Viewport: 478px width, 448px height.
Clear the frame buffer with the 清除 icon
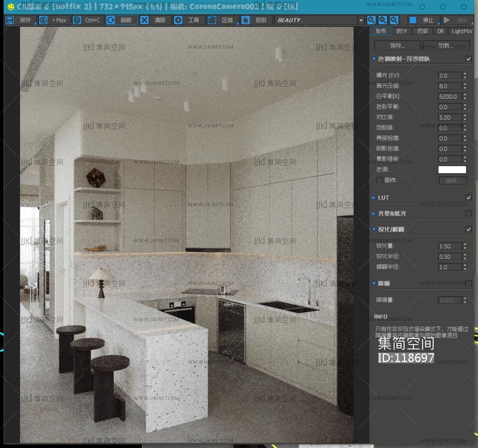144,20
